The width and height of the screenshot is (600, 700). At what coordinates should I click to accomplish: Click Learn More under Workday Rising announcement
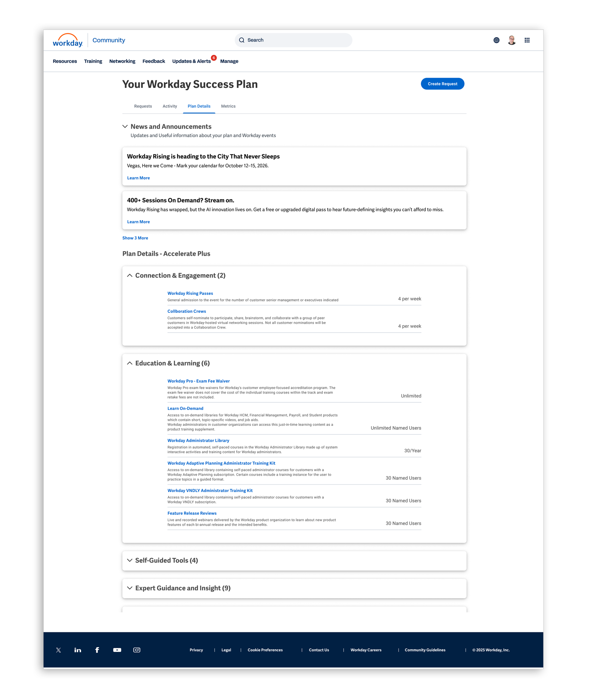coord(138,178)
